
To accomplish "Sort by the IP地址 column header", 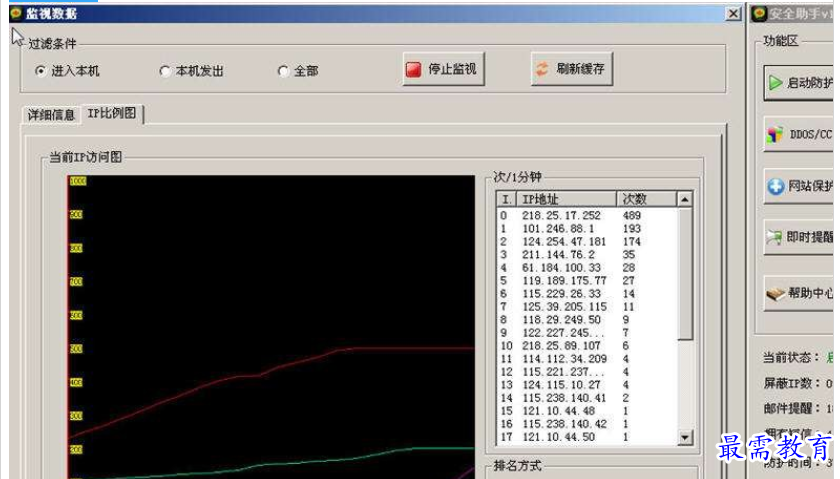I will pyautogui.click(x=566, y=199).
